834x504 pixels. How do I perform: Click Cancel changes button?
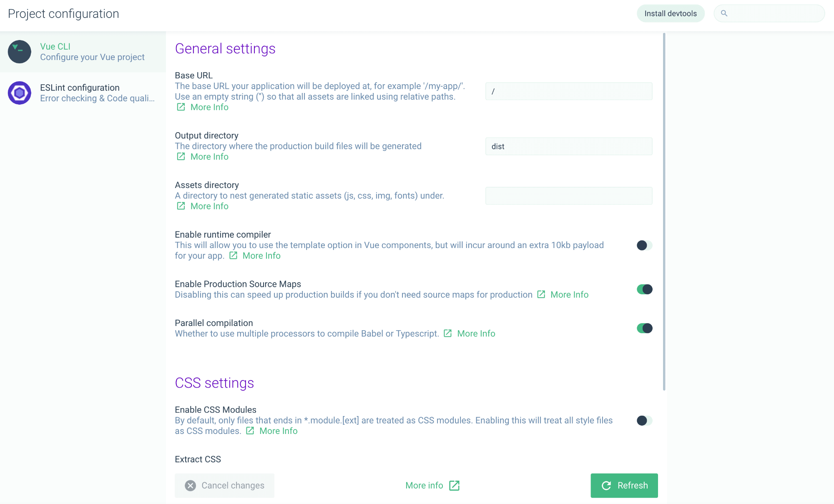click(224, 486)
